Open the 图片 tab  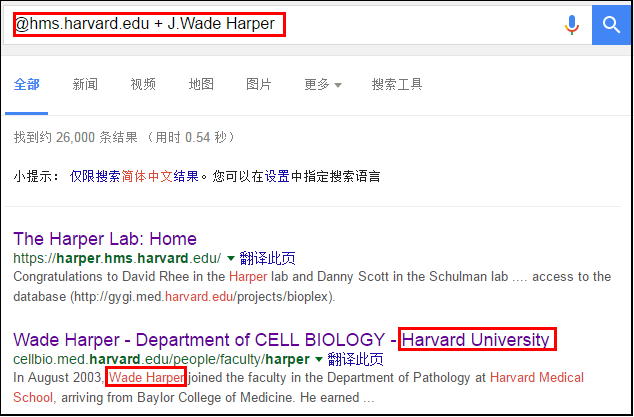tap(259, 84)
